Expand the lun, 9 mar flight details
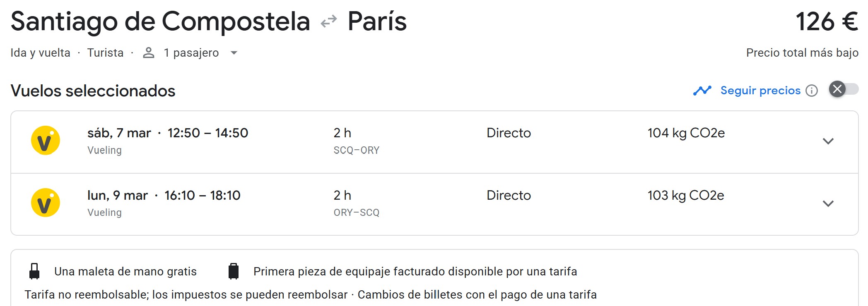The width and height of the screenshot is (868, 306). coord(828,203)
